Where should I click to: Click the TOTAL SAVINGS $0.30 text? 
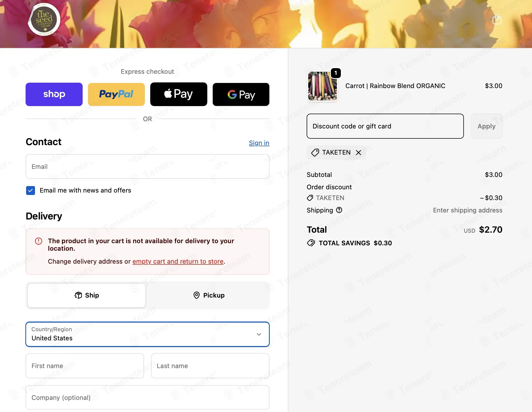[355, 243]
